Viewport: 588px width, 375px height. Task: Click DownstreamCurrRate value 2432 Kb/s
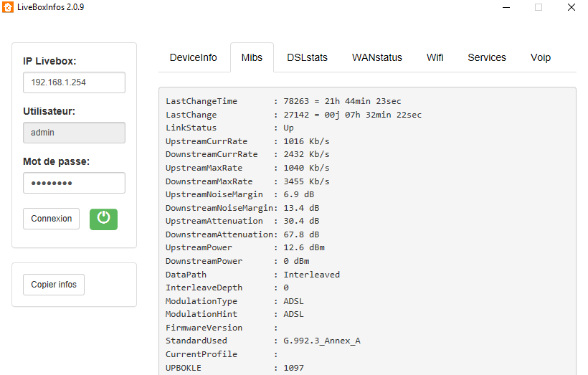[x=306, y=154]
